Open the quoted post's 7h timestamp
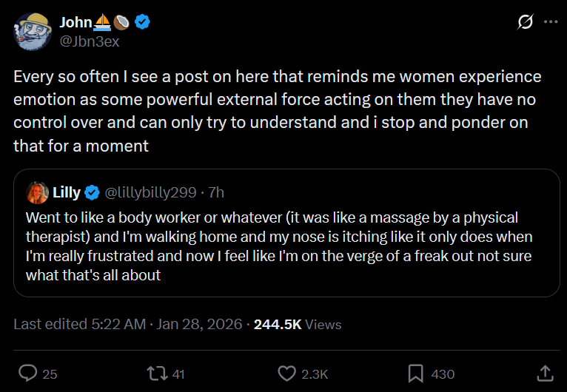567x392 pixels. tap(217, 193)
